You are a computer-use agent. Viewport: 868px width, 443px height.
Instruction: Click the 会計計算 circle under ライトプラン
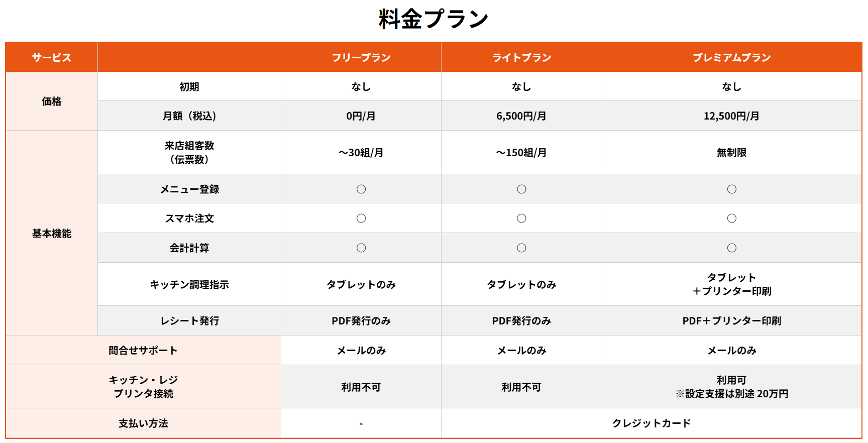coord(521,248)
